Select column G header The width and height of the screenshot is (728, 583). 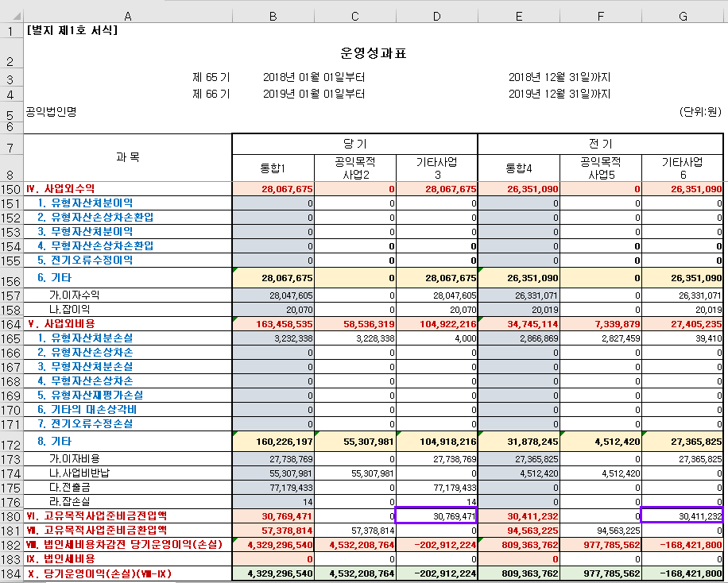683,15
